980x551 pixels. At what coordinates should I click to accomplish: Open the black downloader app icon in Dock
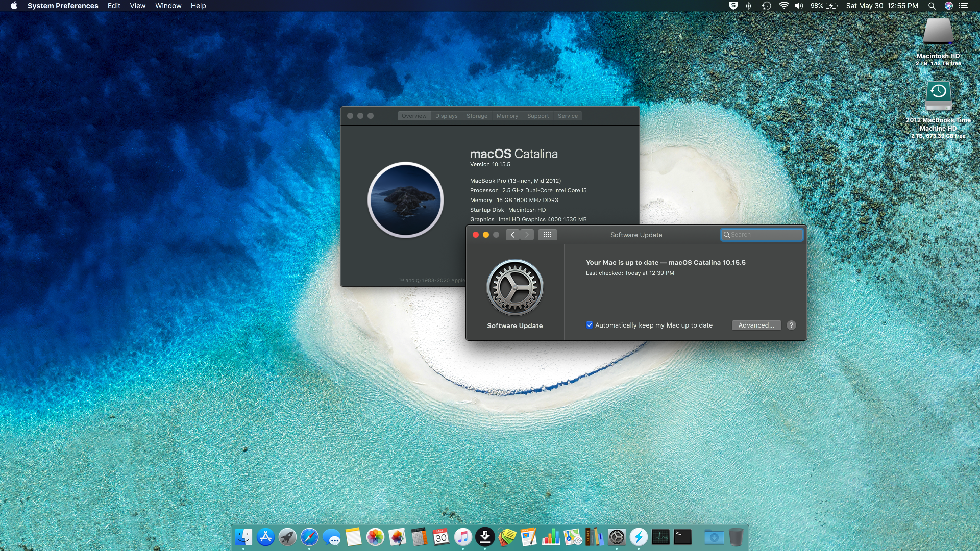(485, 537)
